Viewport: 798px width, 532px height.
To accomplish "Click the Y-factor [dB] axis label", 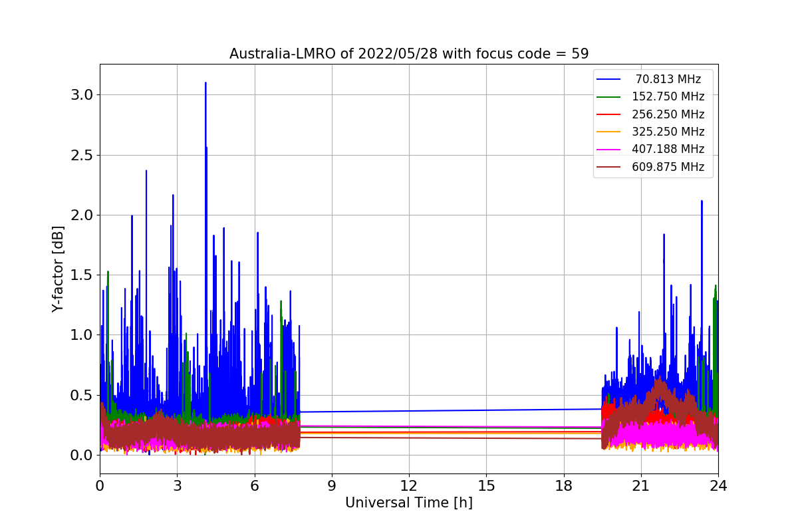I will 59,269.
